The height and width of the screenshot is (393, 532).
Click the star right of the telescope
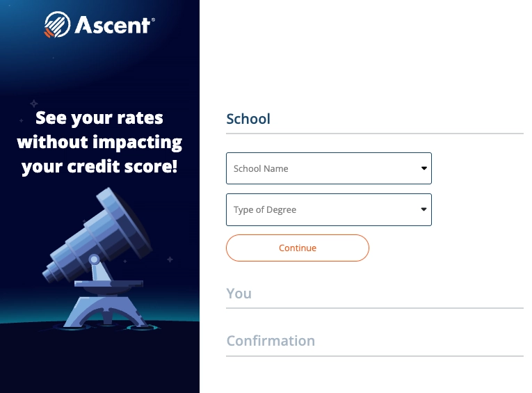tap(169, 259)
